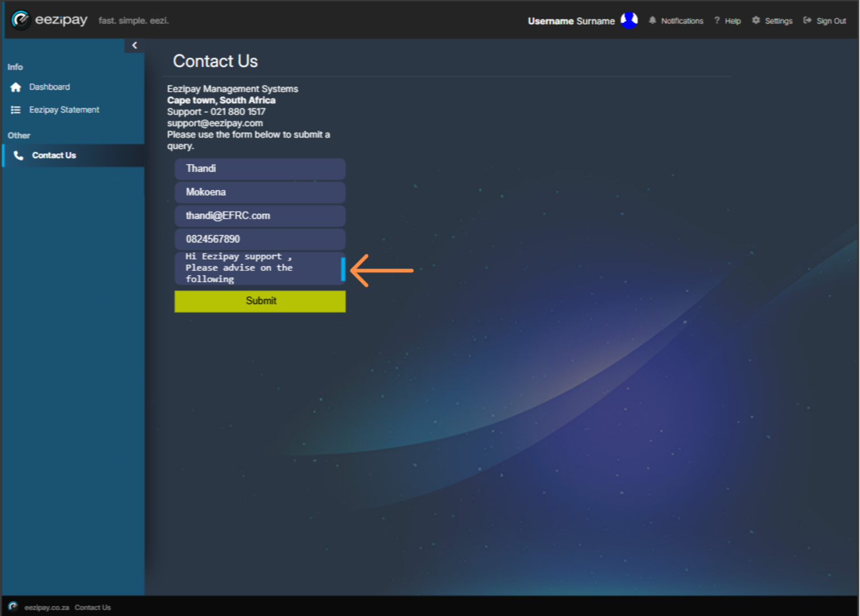Click the support@eezipay.com email address

pyautogui.click(x=215, y=123)
